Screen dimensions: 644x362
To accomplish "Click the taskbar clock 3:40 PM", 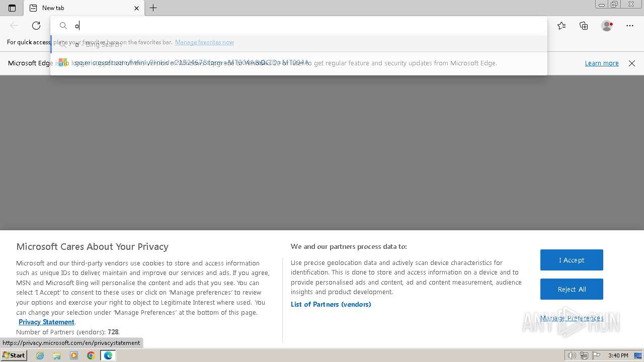I will coord(618,355).
